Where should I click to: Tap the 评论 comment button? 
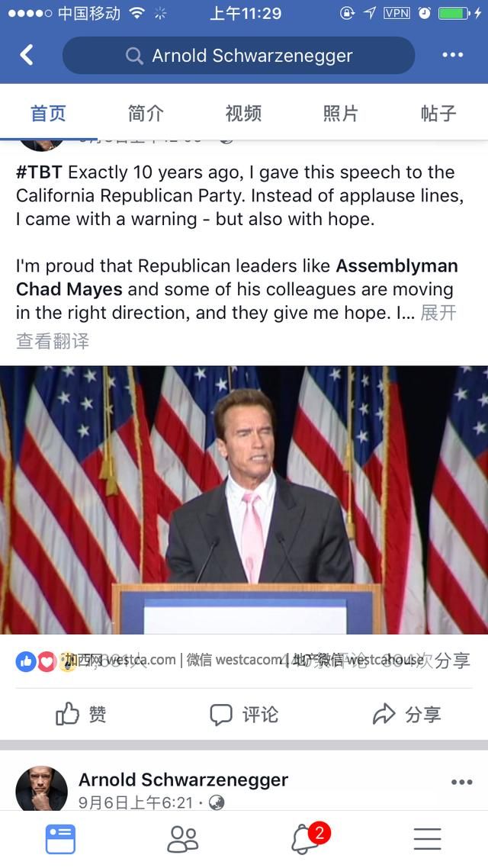pos(244,715)
